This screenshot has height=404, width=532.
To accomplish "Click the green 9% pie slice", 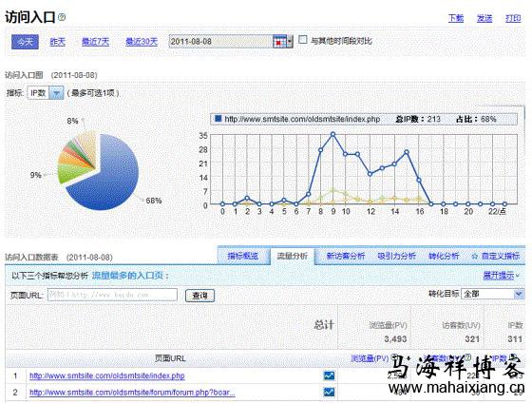I will 69,172.
